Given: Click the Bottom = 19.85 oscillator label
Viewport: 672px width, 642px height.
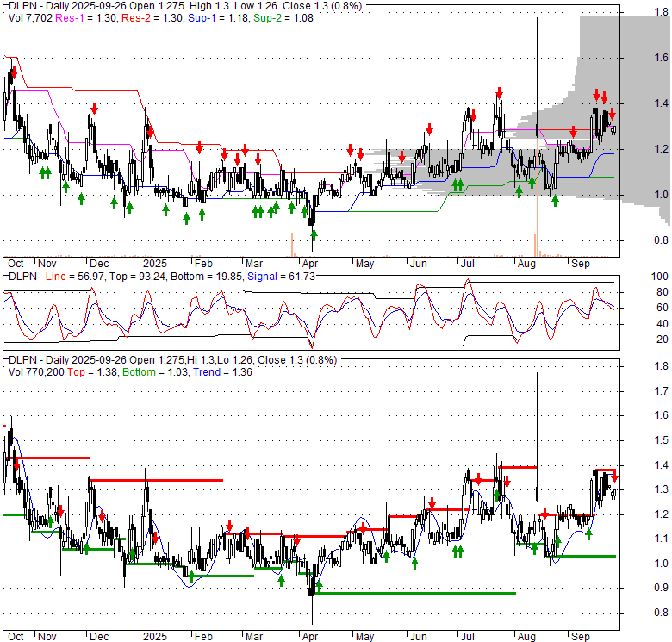Looking at the screenshot, I should click(x=206, y=277).
